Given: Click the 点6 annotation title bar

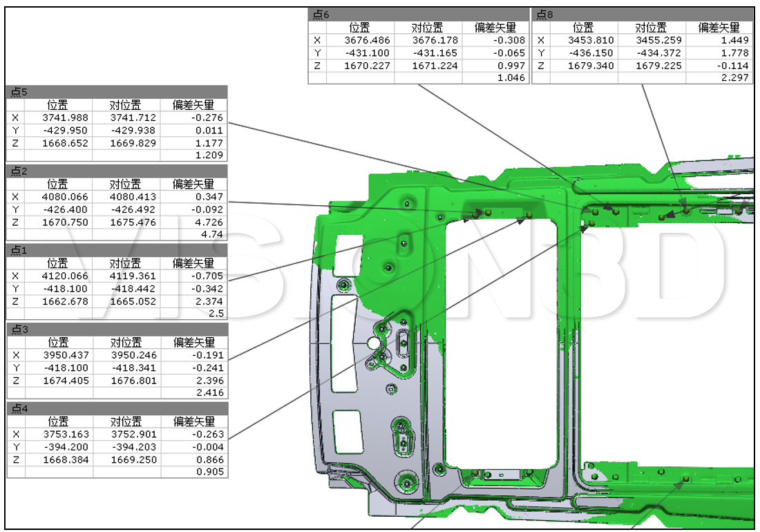Looking at the screenshot, I should (x=419, y=15).
